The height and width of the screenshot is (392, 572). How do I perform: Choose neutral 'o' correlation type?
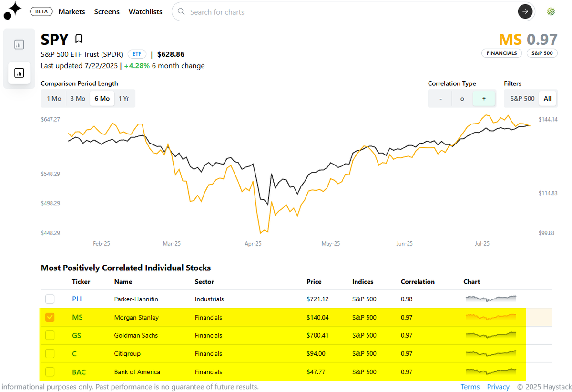pyautogui.click(x=462, y=99)
